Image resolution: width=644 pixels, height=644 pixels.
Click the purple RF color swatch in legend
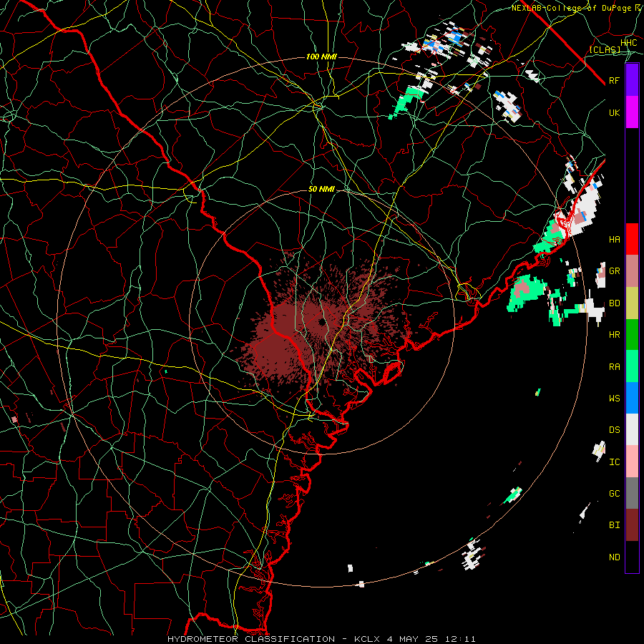point(632,80)
